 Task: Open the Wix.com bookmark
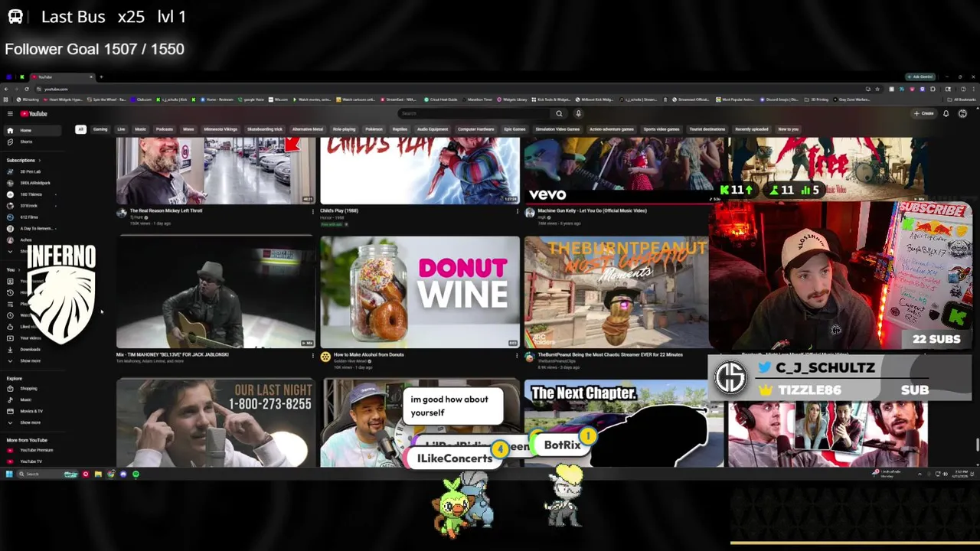tap(278, 99)
